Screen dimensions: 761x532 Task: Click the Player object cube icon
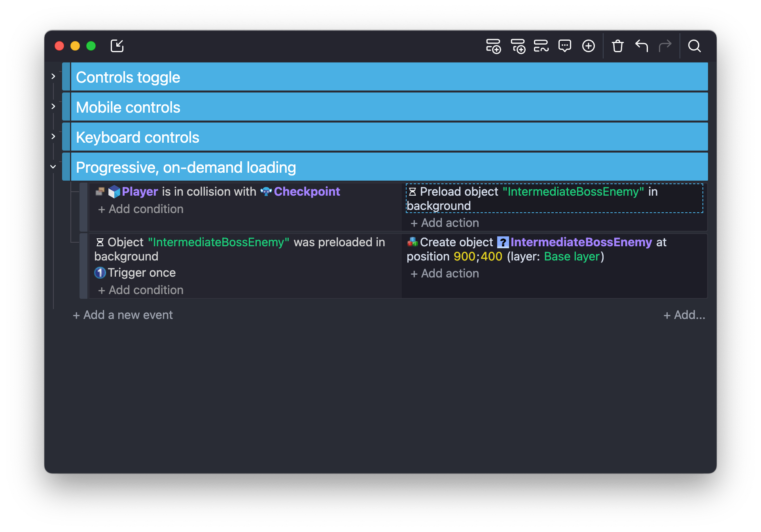click(114, 192)
